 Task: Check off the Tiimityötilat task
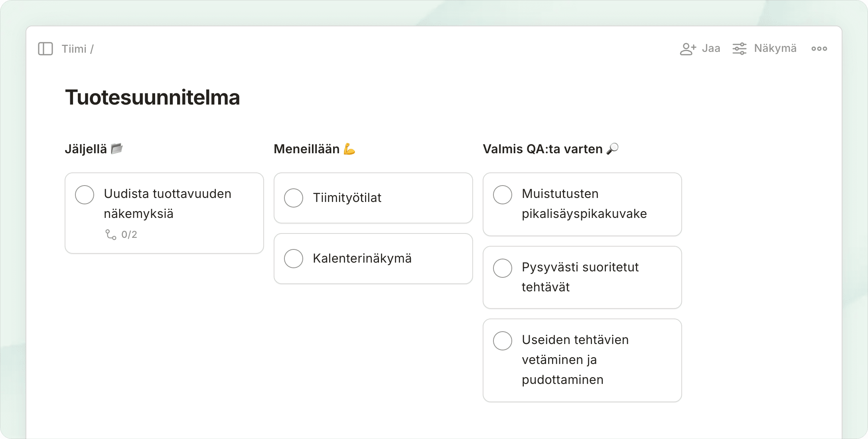(294, 198)
